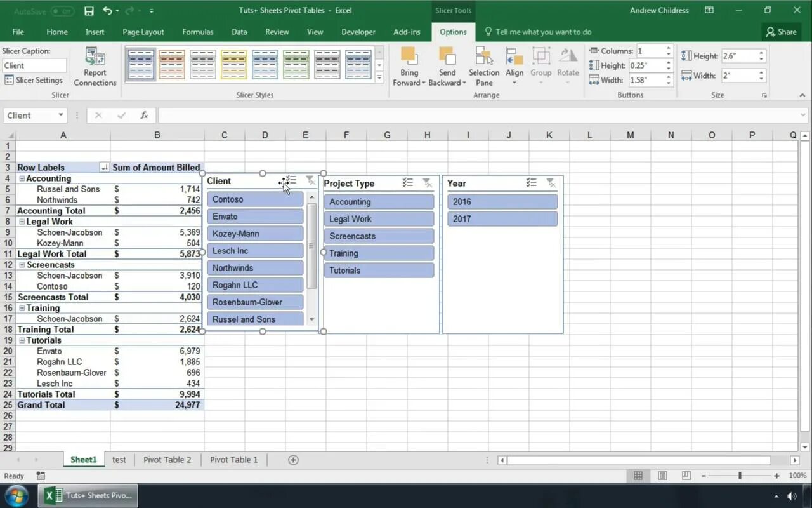This screenshot has width=812, height=508.
Task: Switch to Page Layout view
Action: point(662,476)
